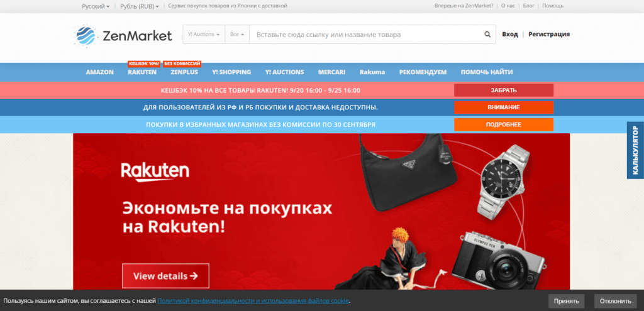Click the ВНИМАНИЕ button
The height and width of the screenshot is (311, 644).
pyautogui.click(x=504, y=107)
